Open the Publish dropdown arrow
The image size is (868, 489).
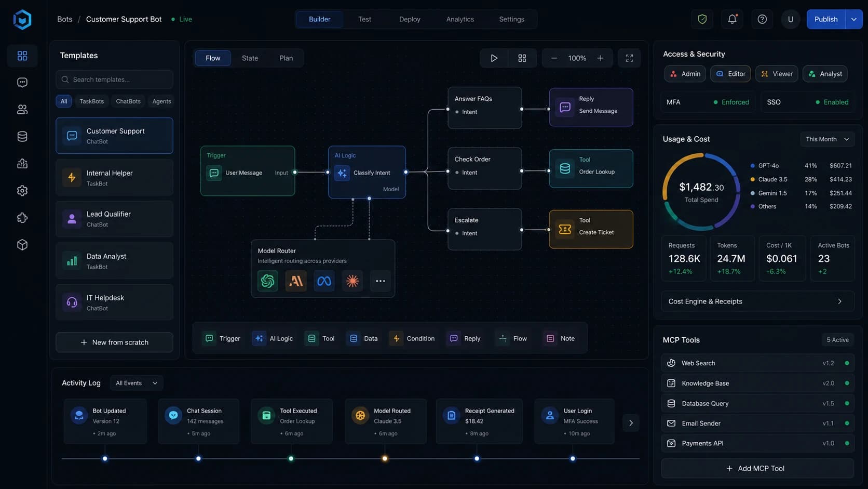pos(854,19)
